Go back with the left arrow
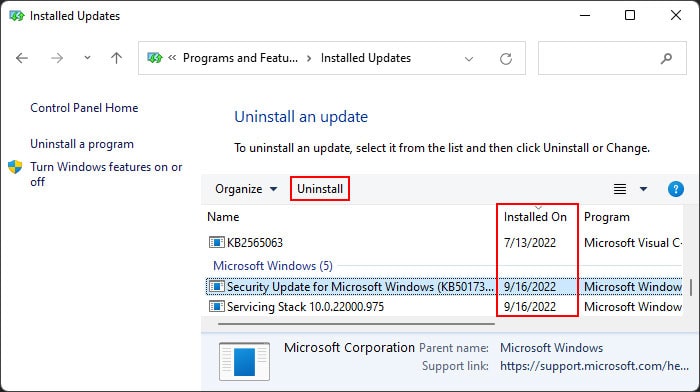Image resolution: width=700 pixels, height=392 pixels. coord(22,58)
